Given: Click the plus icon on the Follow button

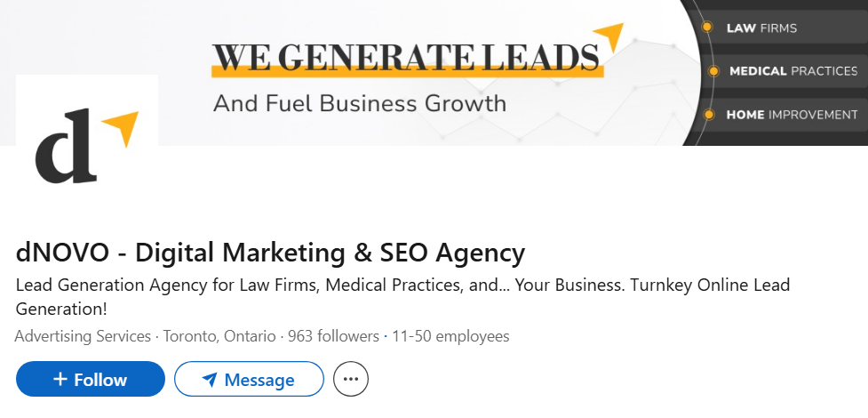Looking at the screenshot, I should tap(60, 380).
